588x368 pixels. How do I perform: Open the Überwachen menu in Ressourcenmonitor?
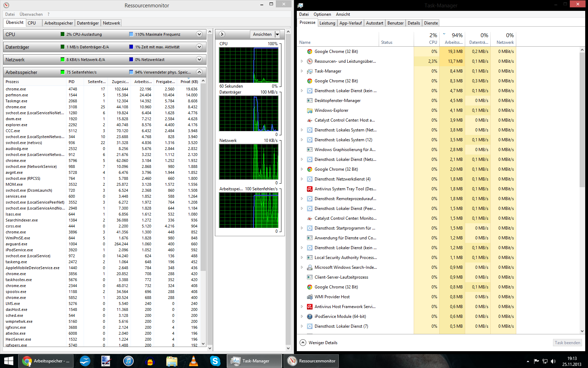[31, 14]
